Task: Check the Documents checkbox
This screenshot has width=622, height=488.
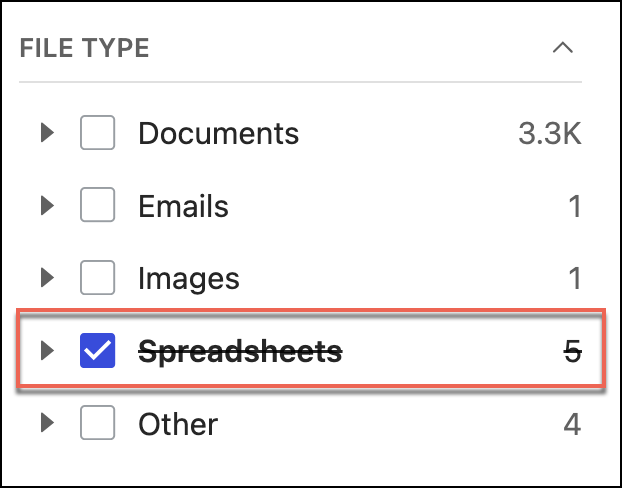Action: click(97, 133)
